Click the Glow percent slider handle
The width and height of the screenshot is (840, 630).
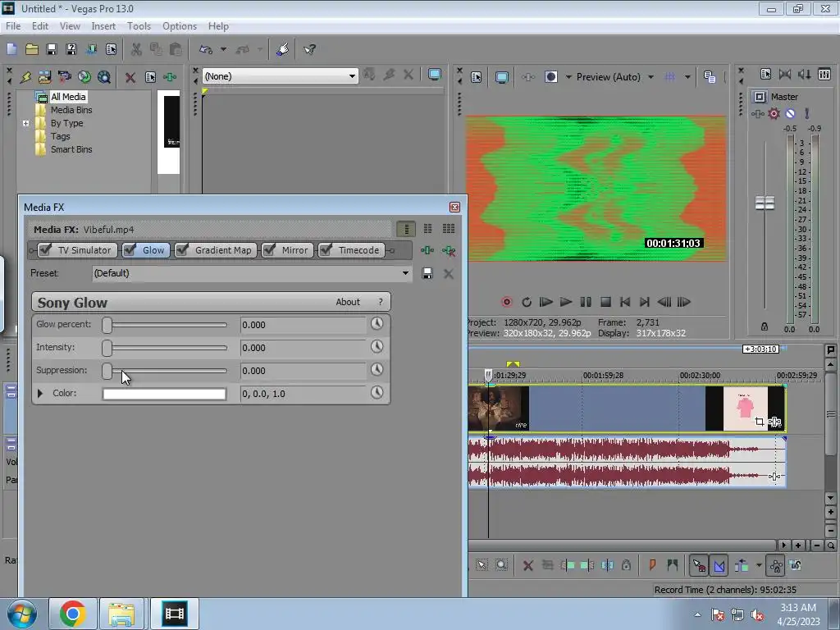[x=107, y=324]
